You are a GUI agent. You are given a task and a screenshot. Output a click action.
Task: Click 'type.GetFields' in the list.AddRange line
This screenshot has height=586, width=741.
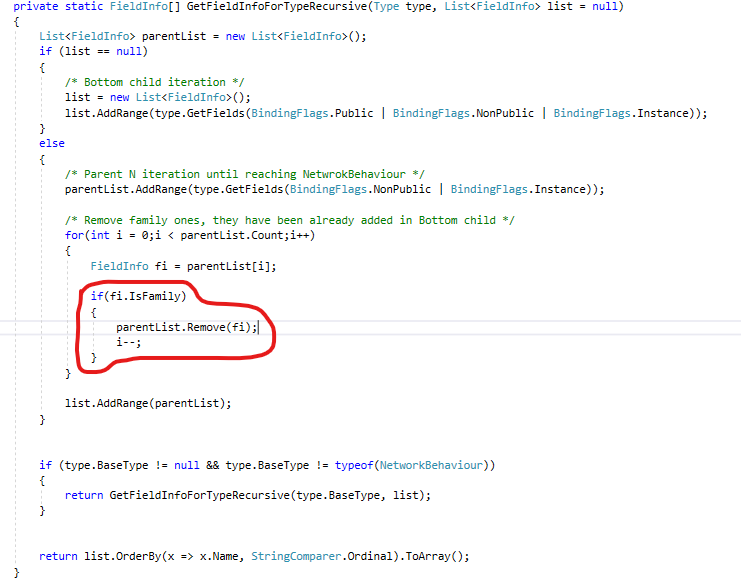(199, 113)
